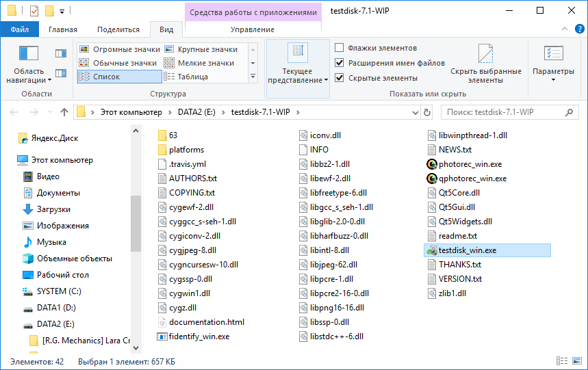Screen dimensions: 588x370
Task: Click the testdisk_win.exe file icon
Action: [x=432, y=250]
